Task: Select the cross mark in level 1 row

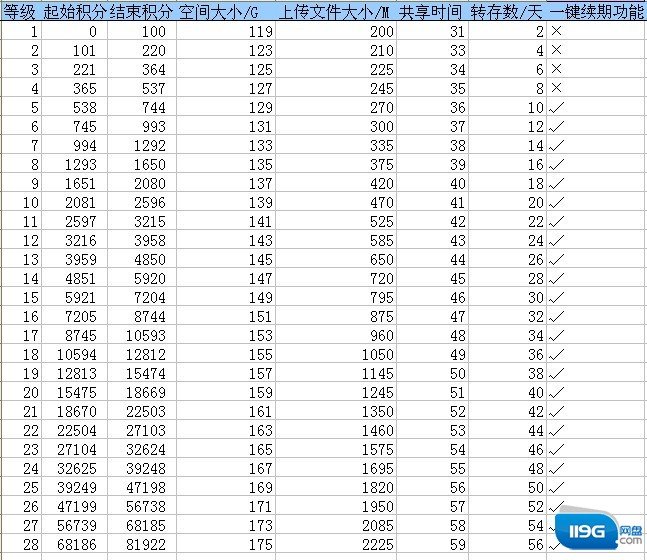Action: click(556, 31)
